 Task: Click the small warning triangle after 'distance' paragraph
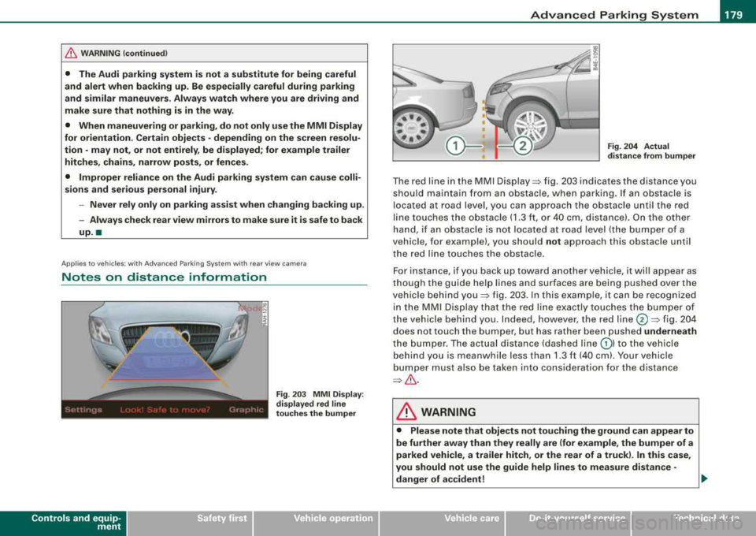coord(411,380)
